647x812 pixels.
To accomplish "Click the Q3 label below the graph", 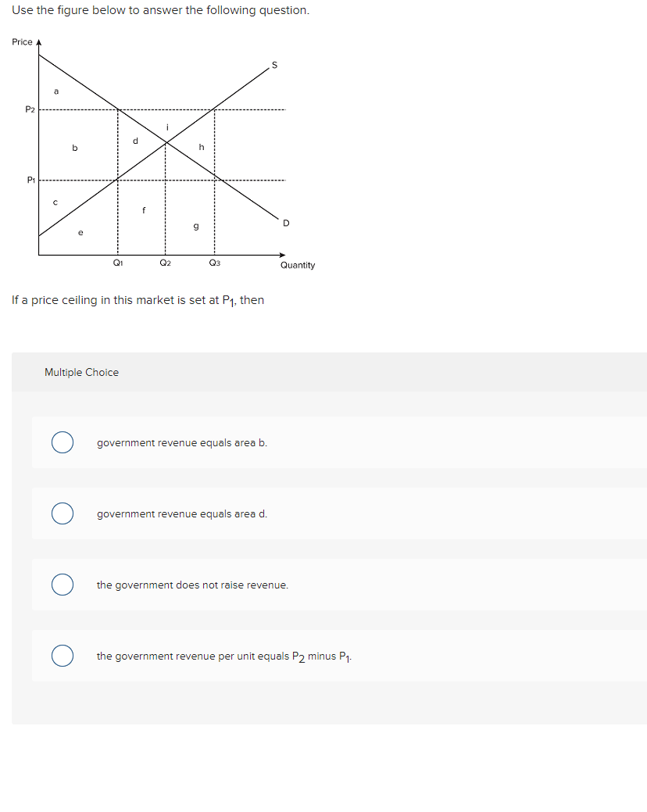I will pyautogui.click(x=213, y=263).
